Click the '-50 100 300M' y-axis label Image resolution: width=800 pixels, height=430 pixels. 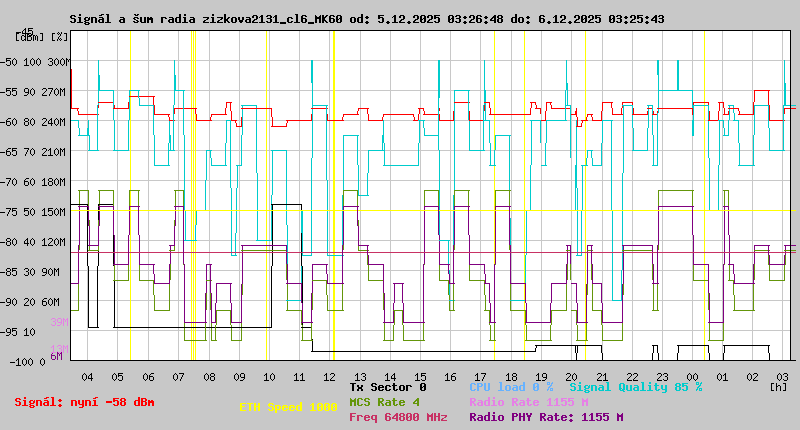click(36, 62)
